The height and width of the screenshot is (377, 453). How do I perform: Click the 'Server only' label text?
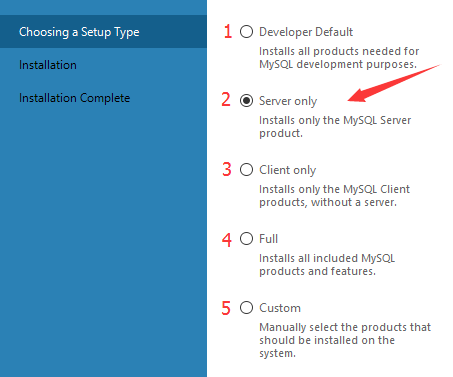point(288,101)
